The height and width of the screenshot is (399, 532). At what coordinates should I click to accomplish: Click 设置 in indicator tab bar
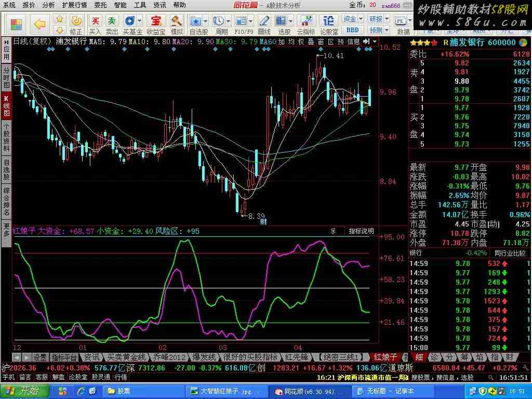tap(39, 357)
